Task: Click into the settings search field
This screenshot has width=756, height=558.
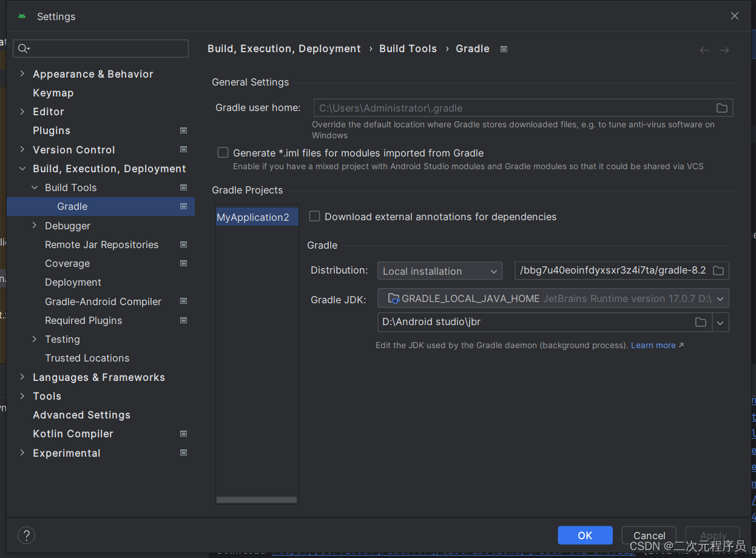Action: (x=101, y=49)
